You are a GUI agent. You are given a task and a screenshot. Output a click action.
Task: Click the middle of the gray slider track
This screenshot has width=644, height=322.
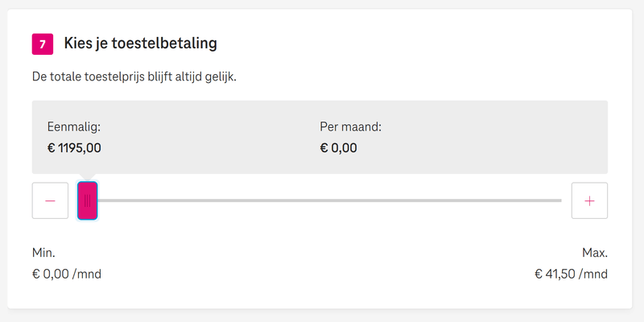[330, 200]
